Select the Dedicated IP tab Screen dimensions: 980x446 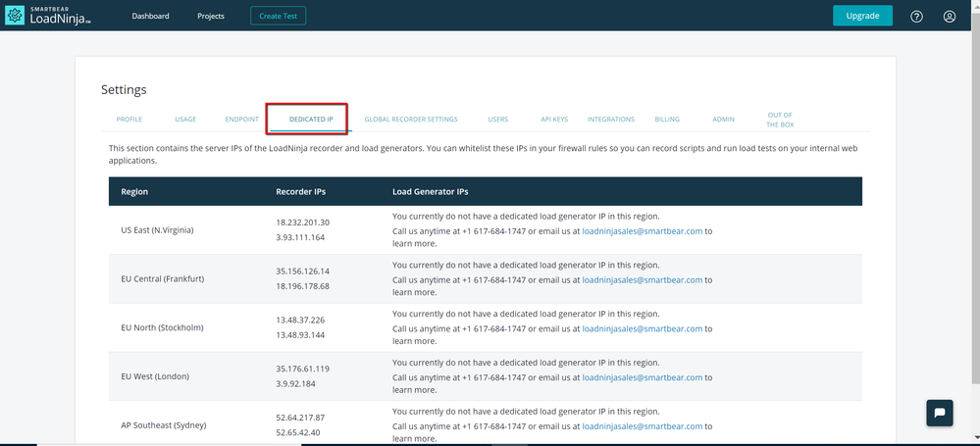click(x=311, y=120)
